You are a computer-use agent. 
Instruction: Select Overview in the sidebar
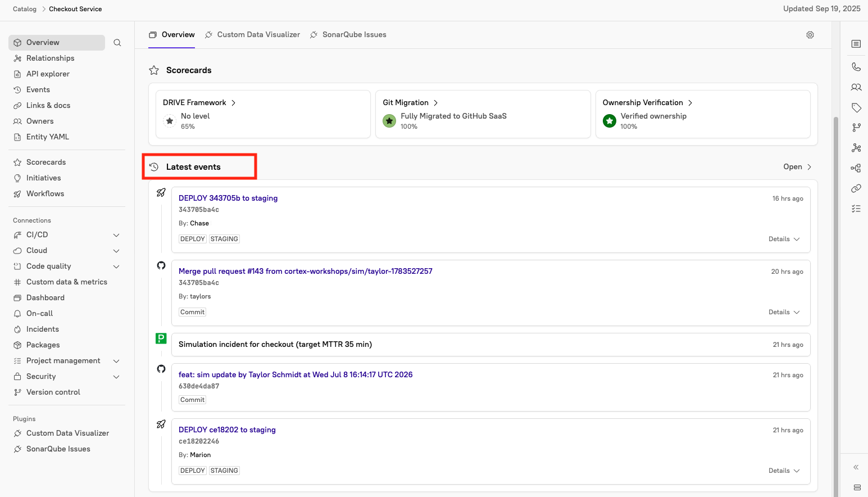coord(57,43)
